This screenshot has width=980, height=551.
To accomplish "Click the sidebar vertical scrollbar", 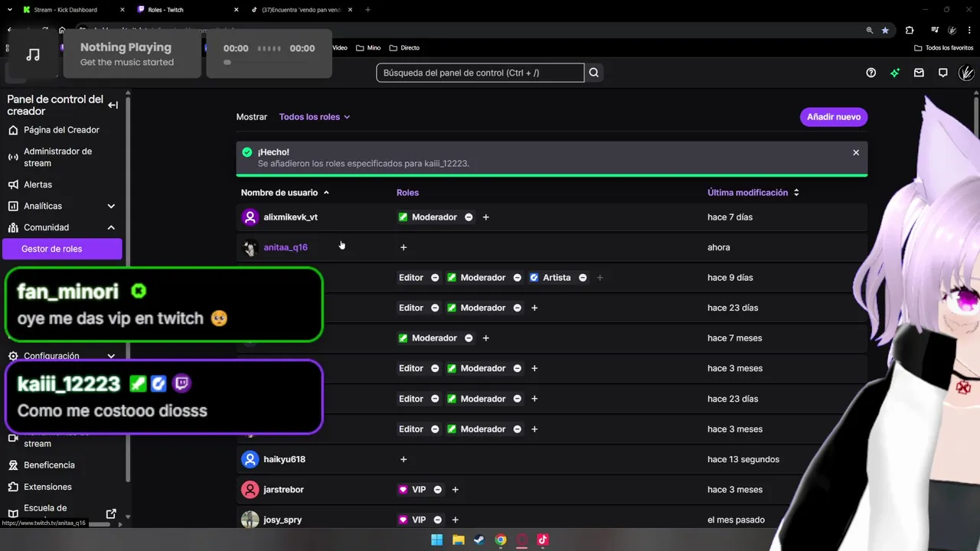I will click(x=128, y=291).
